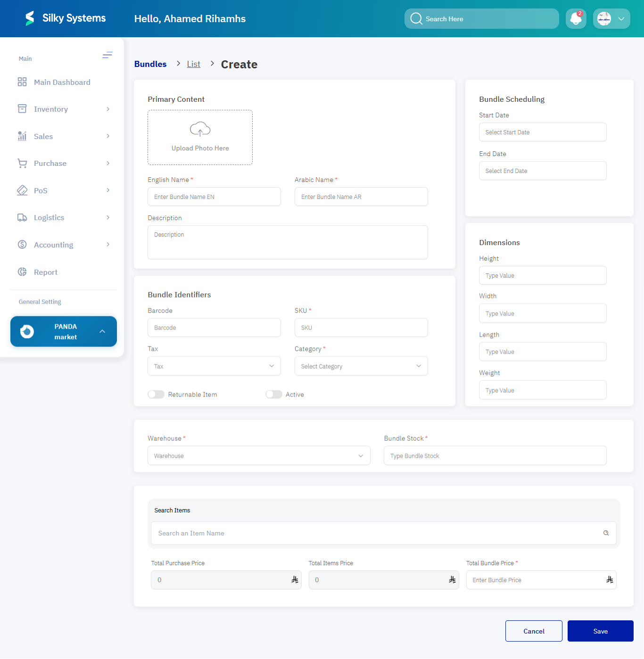This screenshot has height=659, width=644.
Task: Open the Select Category dropdown
Action: click(418, 366)
